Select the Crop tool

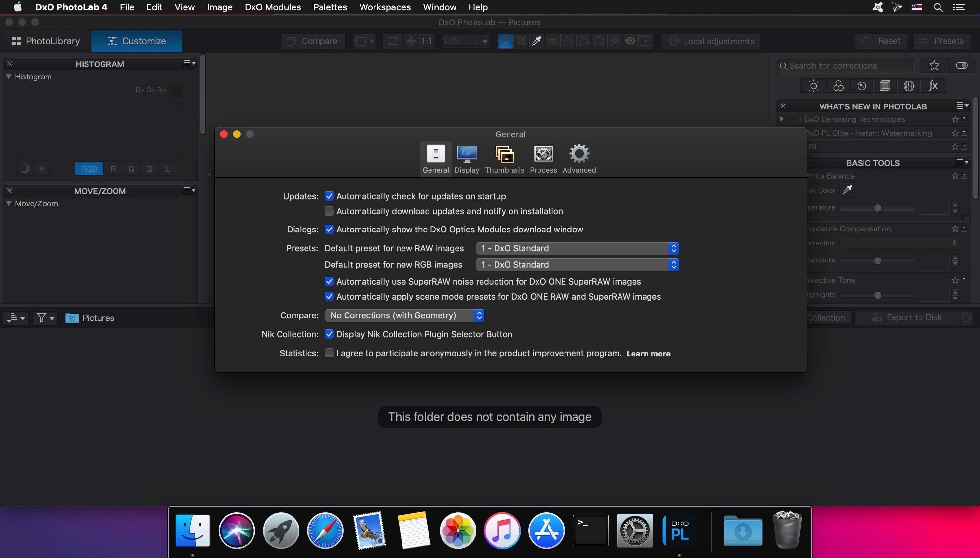coord(521,41)
